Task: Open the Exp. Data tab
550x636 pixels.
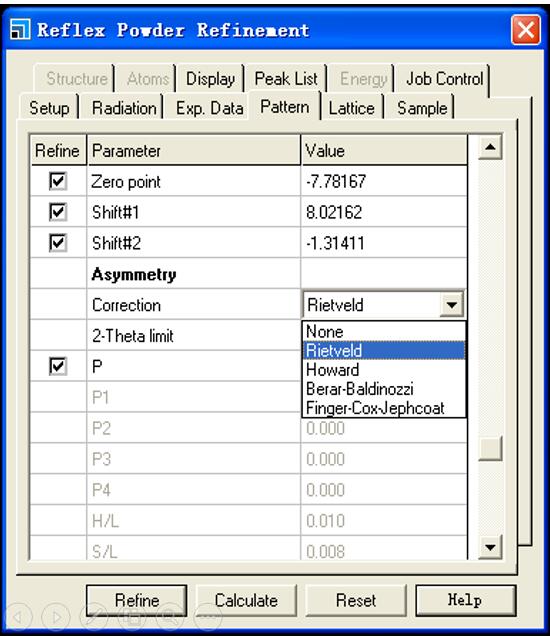Action: (x=209, y=108)
